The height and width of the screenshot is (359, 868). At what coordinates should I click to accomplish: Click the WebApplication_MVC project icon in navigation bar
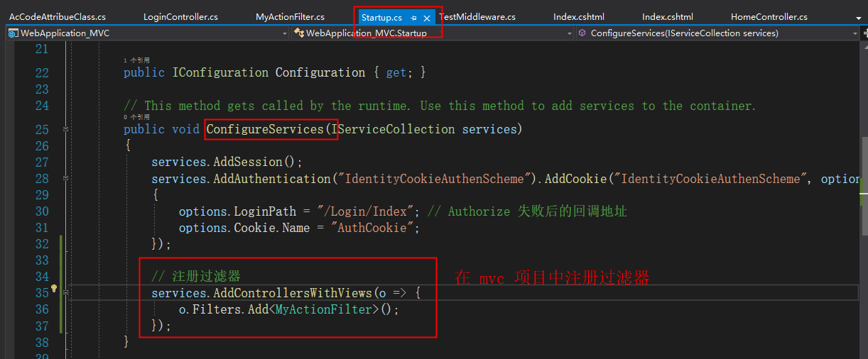click(x=13, y=33)
